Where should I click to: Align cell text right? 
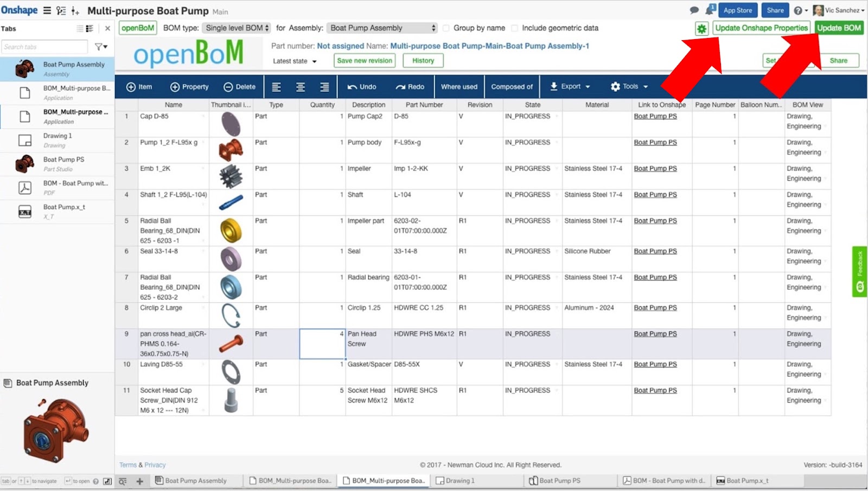pyautogui.click(x=324, y=87)
